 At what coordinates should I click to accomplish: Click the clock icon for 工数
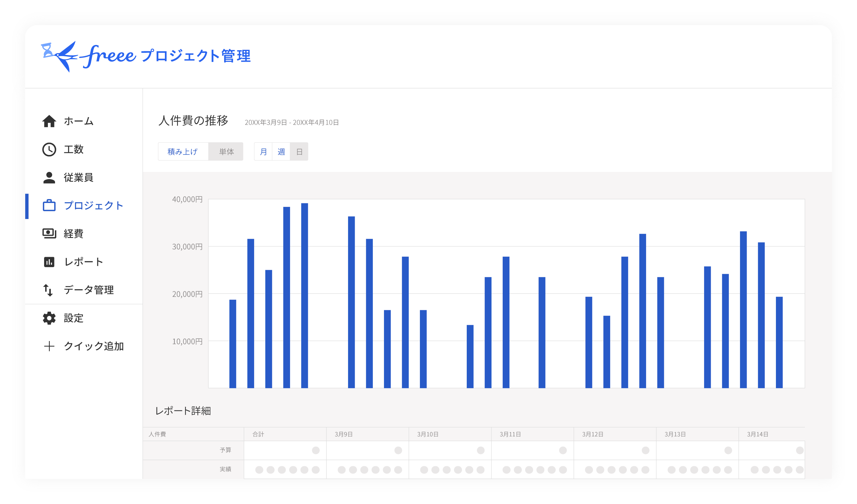(49, 149)
